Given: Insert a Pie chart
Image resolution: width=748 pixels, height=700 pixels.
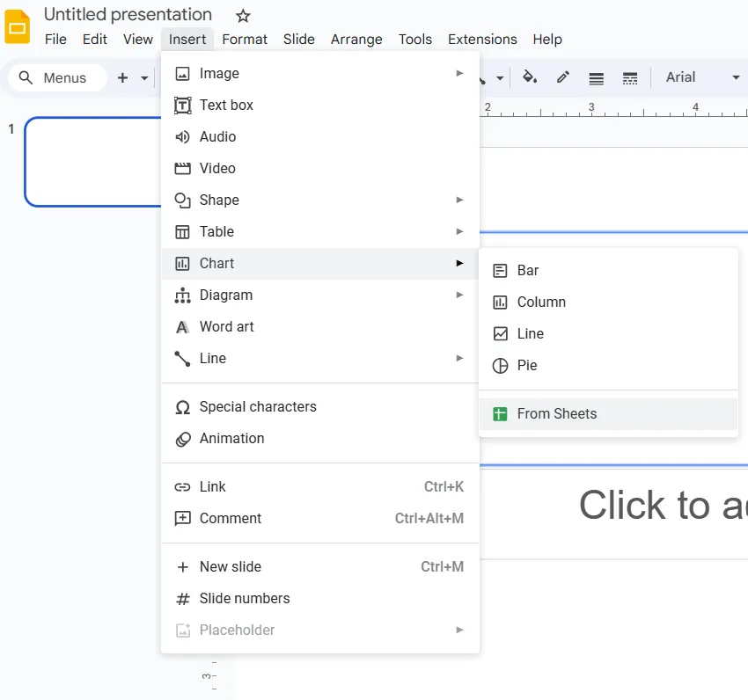Looking at the screenshot, I should pos(525,365).
